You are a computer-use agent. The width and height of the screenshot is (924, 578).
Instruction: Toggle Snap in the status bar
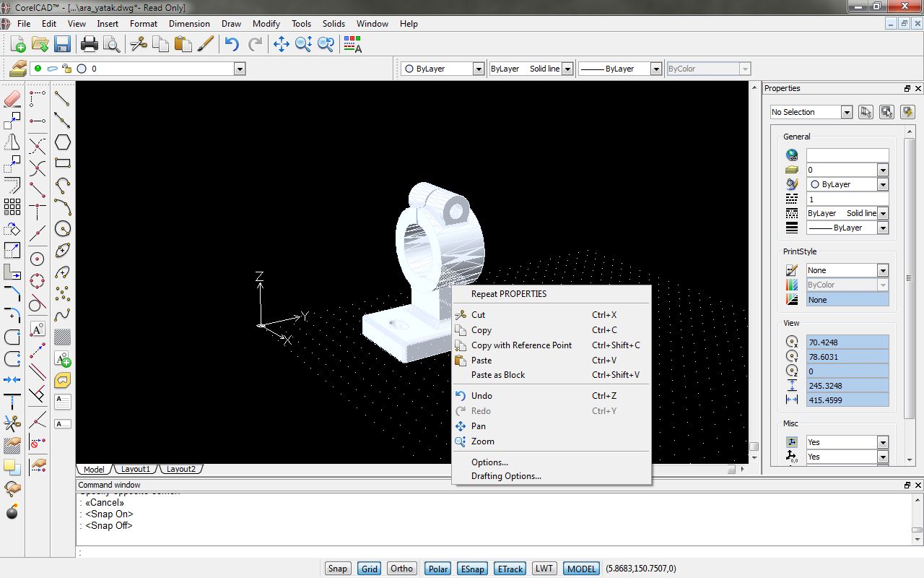tap(338, 569)
